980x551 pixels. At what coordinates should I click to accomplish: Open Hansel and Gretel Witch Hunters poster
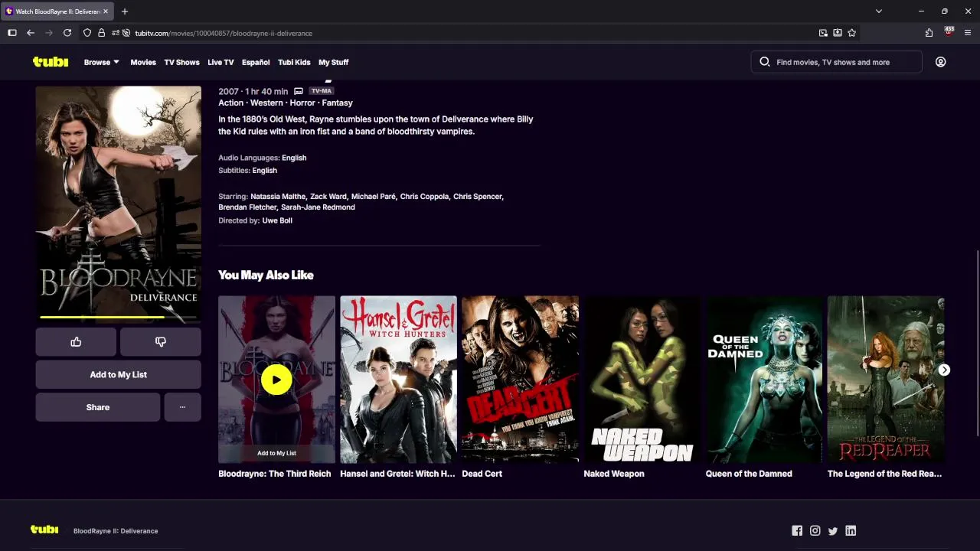(398, 380)
